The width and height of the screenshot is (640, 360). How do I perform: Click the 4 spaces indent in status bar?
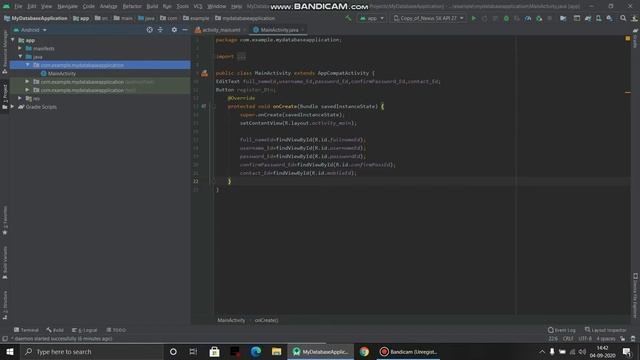(605, 338)
